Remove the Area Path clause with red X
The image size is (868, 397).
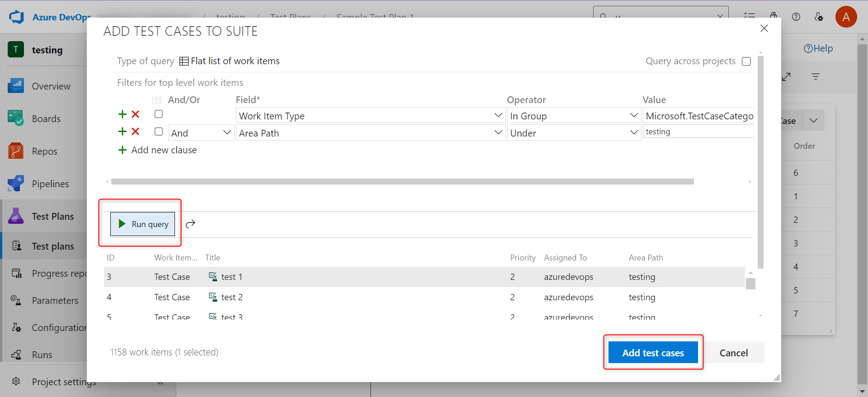135,132
